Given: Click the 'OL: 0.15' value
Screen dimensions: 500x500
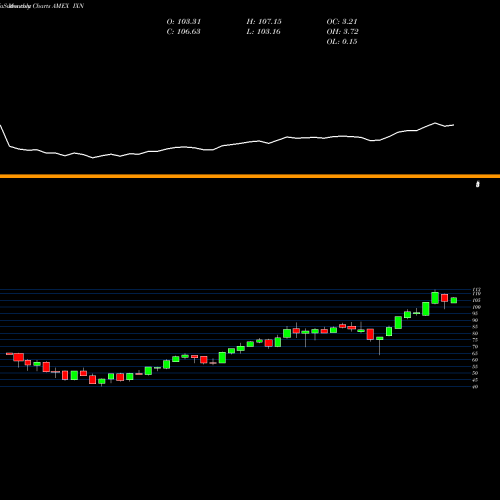Looking at the screenshot, I should 342,42.
